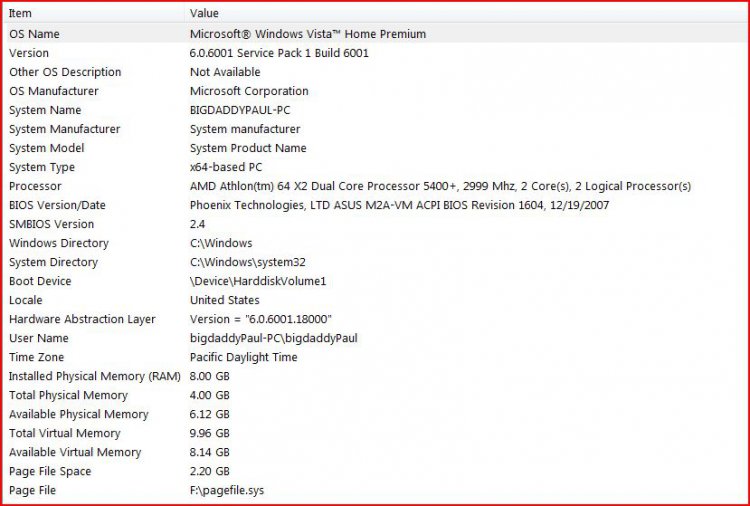
Task: Select the Time Zone row label
Action: click(36, 357)
